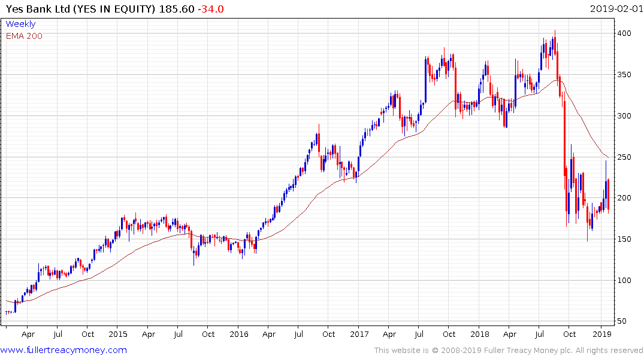Click the www.fullertreacymoney.com link
Image resolution: width=644 pixels, height=359 pixels.
pos(64,350)
